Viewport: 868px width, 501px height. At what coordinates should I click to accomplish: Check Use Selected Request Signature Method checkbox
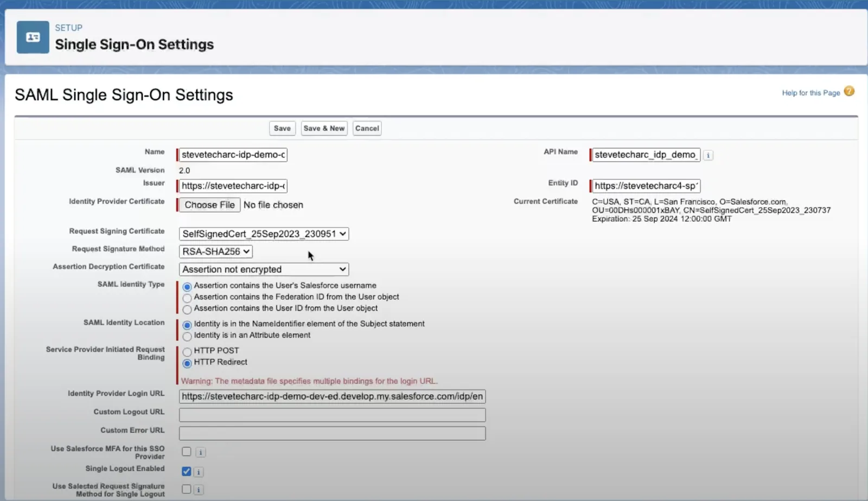click(187, 490)
